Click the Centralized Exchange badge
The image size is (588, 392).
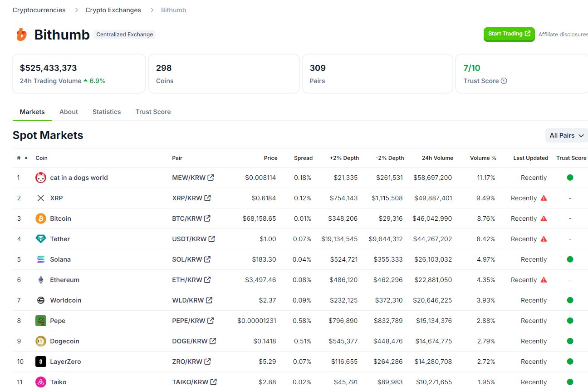click(x=125, y=35)
